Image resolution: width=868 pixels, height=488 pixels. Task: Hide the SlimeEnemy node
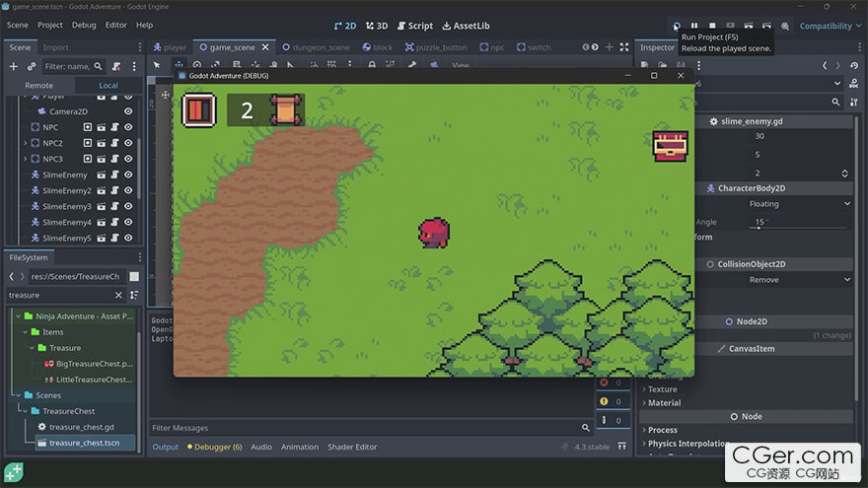tap(128, 174)
